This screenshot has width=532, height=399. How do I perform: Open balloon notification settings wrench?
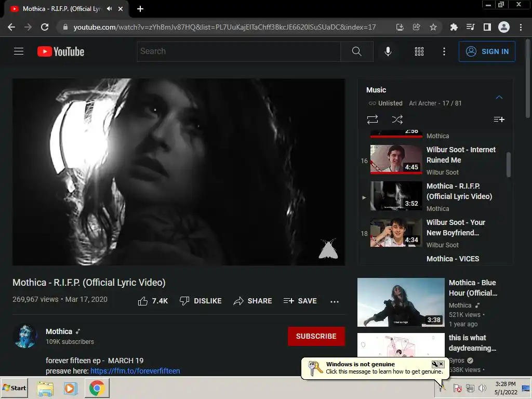(x=435, y=364)
